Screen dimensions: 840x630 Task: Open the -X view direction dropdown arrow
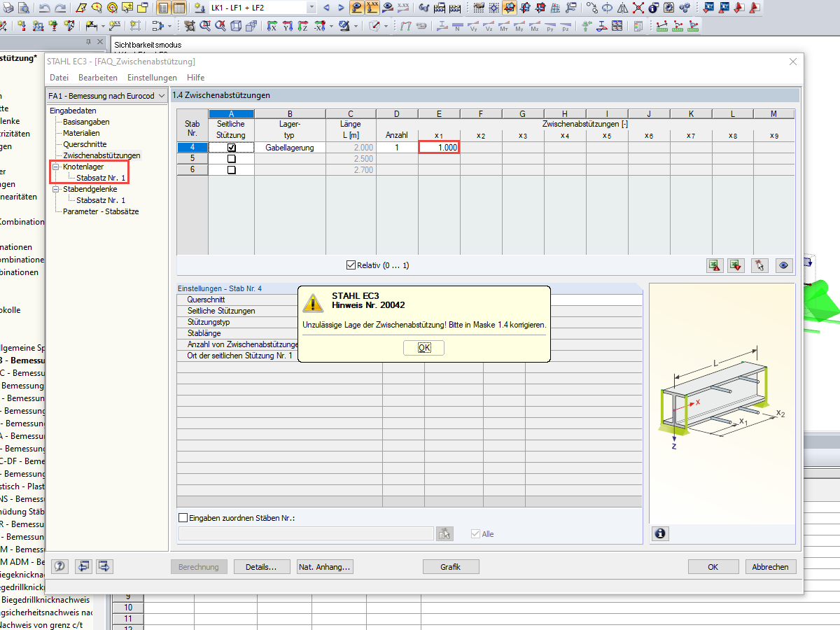(331, 26)
